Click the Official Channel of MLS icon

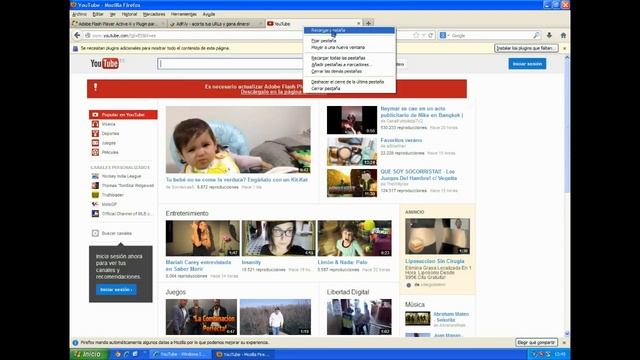click(95, 213)
